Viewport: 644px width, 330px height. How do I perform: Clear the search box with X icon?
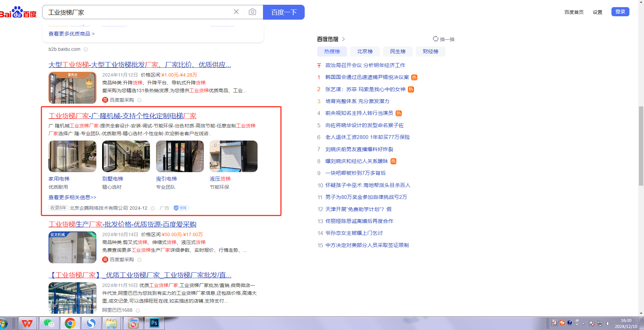pyautogui.click(x=236, y=12)
